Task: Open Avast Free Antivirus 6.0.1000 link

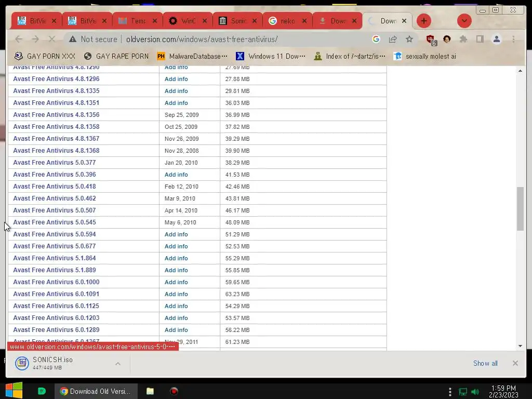Action: coord(56,282)
